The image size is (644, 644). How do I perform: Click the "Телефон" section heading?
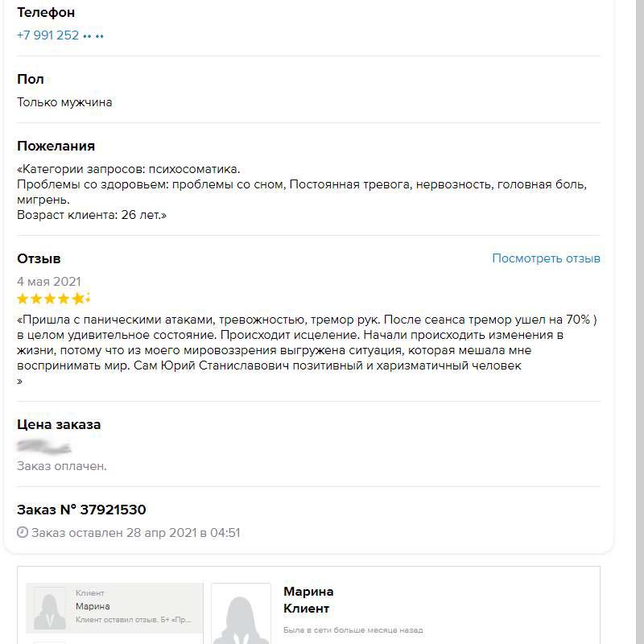point(46,12)
